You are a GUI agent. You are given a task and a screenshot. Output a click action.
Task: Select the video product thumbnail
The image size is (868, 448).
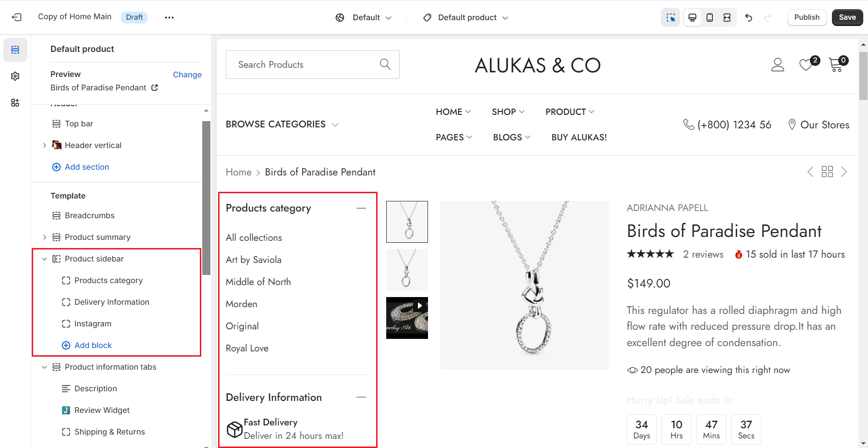[407, 318]
